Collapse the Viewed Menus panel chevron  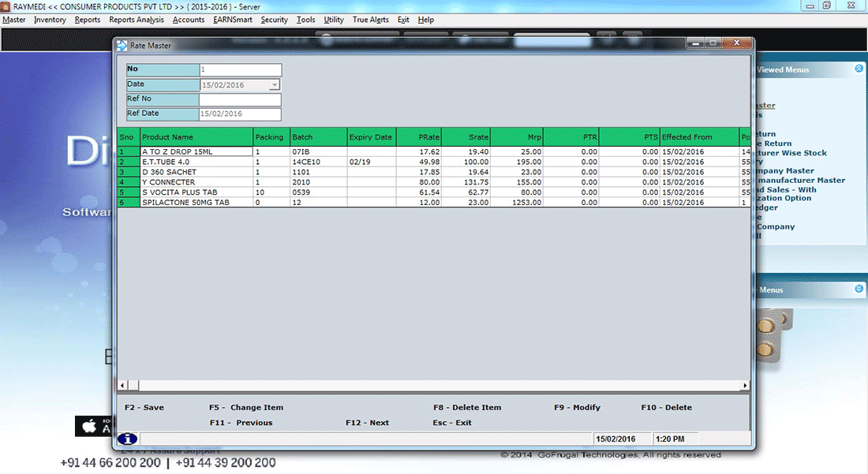pyautogui.click(x=859, y=69)
